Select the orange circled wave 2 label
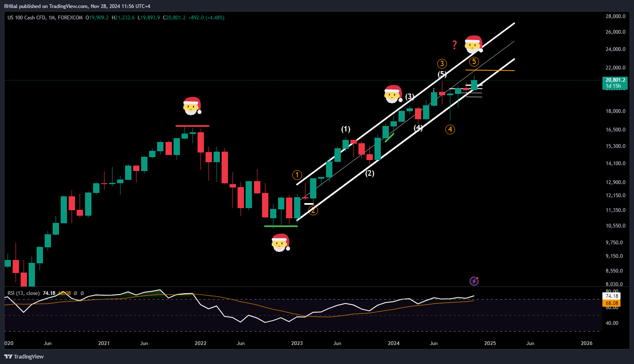 pos(313,210)
